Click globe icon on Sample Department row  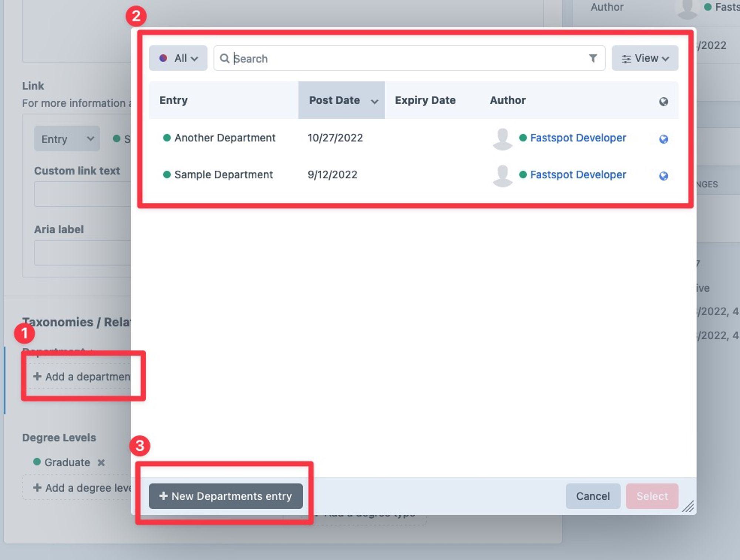(x=663, y=175)
